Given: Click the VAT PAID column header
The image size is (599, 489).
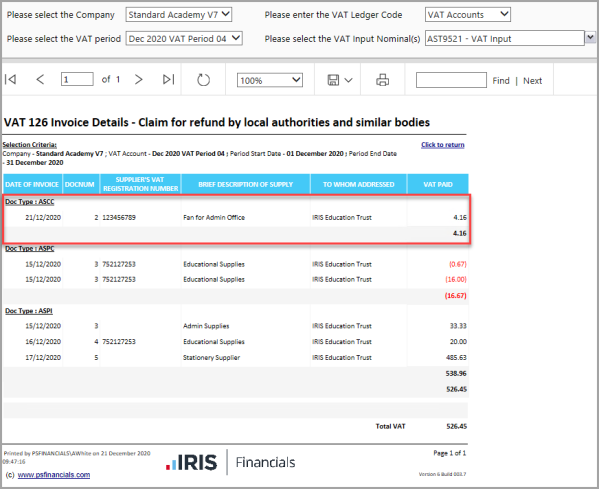Looking at the screenshot, I should point(438,184).
